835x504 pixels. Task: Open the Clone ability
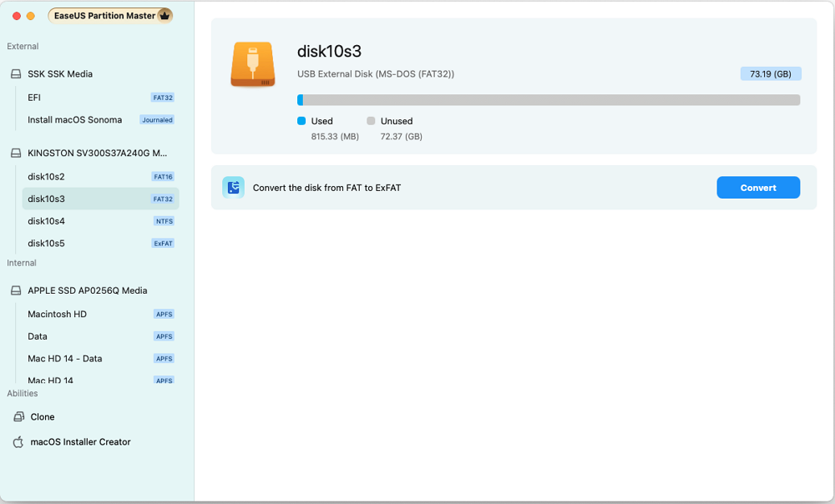[x=42, y=416]
